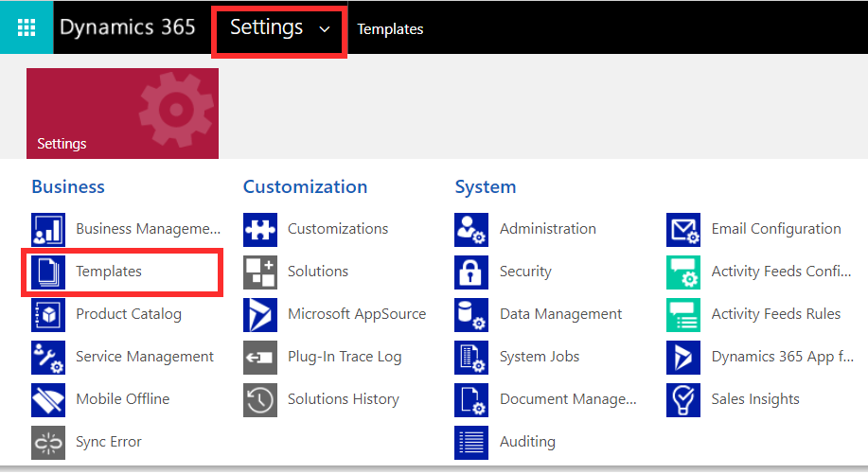Click the Activity Feeds Rules icon

click(x=683, y=315)
